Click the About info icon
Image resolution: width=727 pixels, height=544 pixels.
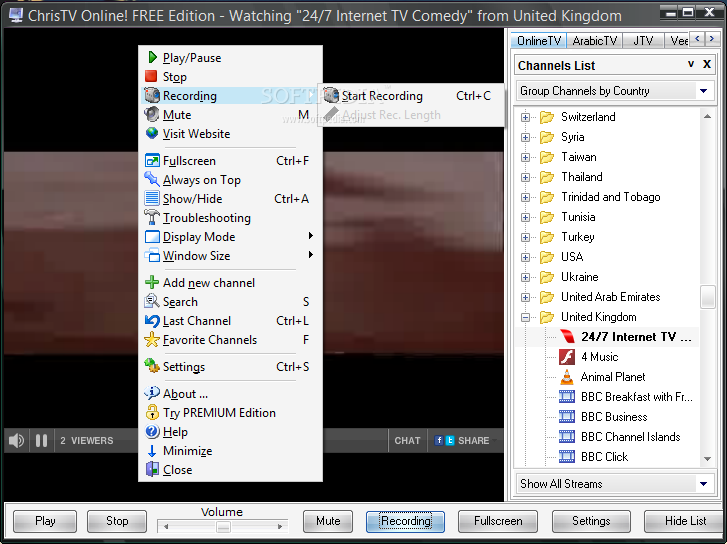coord(152,393)
